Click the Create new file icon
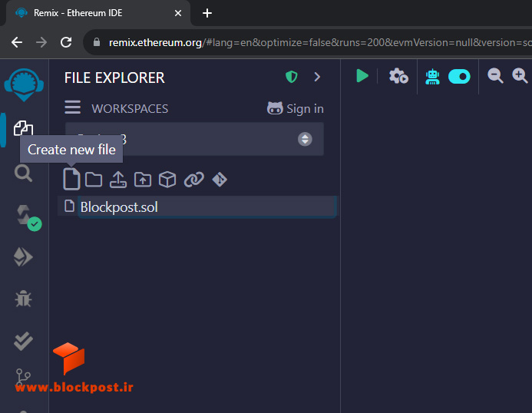Image resolution: width=532 pixels, height=413 pixels. coord(71,179)
